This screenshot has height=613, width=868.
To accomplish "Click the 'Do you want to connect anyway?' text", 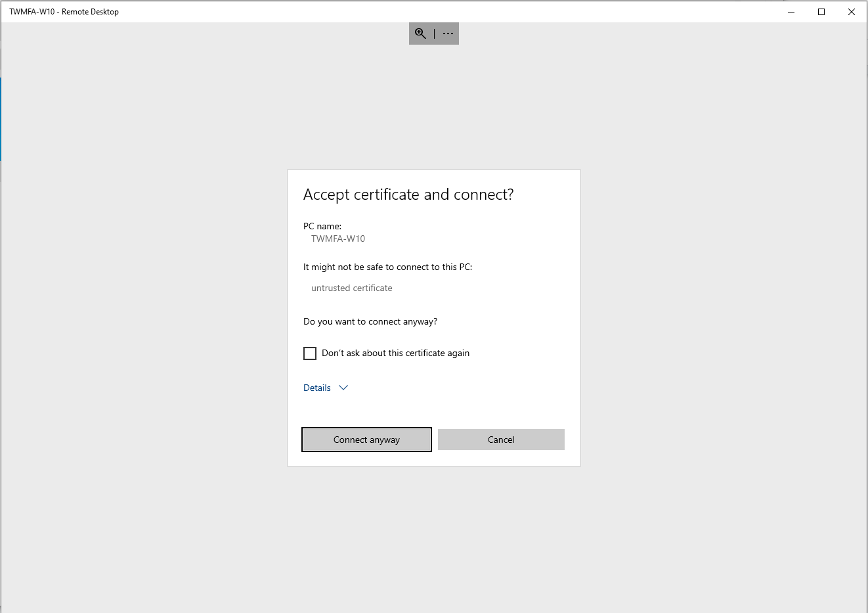I will coord(370,321).
